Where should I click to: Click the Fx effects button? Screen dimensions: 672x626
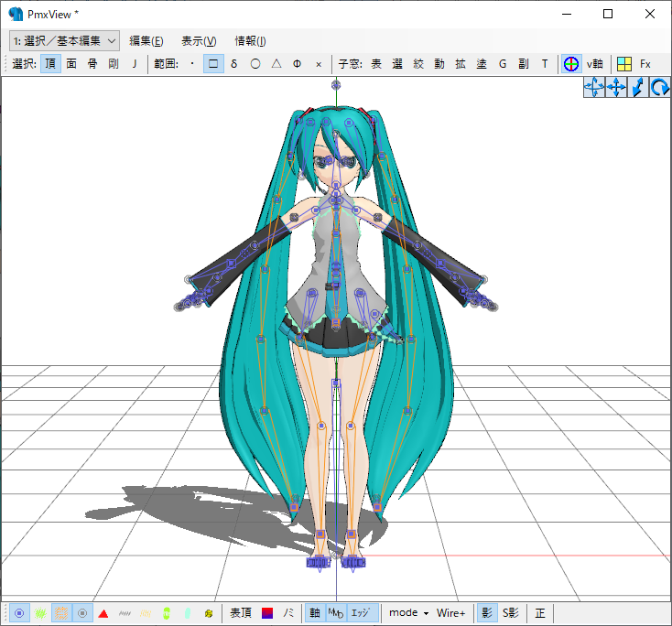645,64
